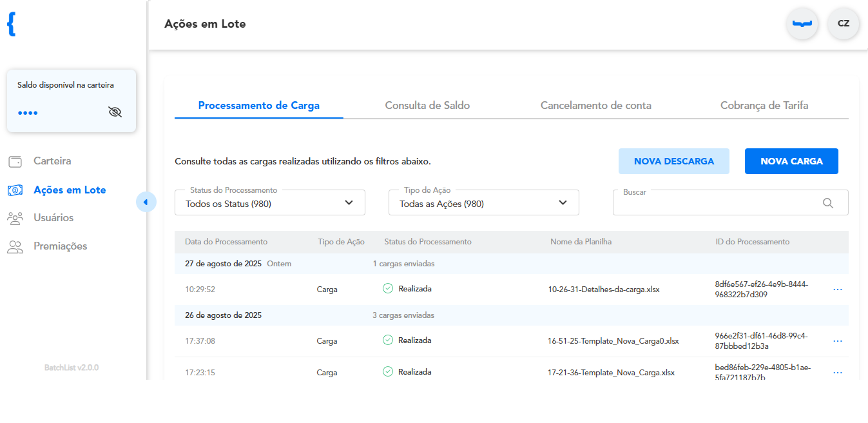Click the Ações em Lote money icon
This screenshot has height=423, width=868.
click(x=15, y=190)
